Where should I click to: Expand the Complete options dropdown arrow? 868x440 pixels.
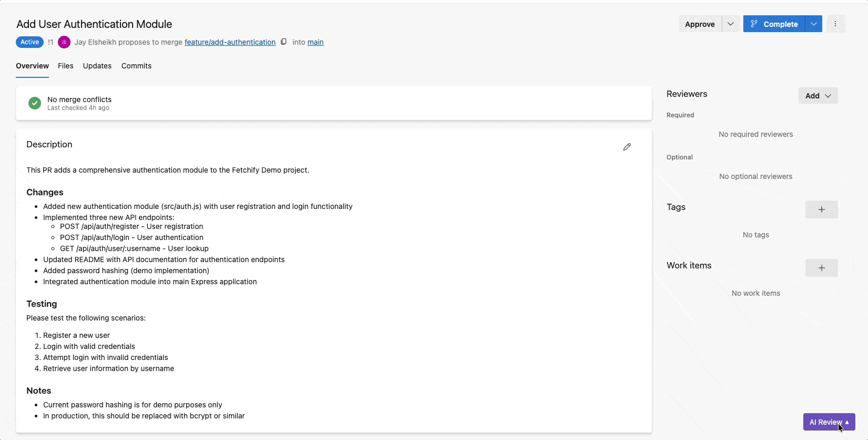pyautogui.click(x=813, y=24)
